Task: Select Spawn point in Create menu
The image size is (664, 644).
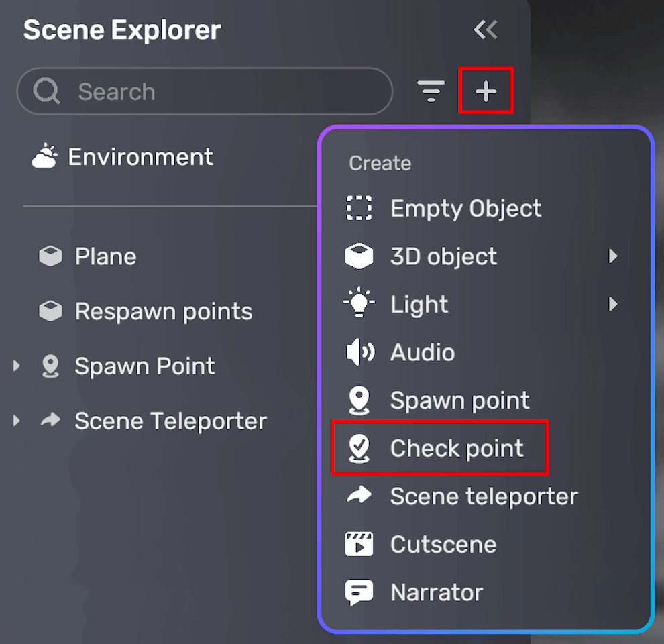Action: 459,400
